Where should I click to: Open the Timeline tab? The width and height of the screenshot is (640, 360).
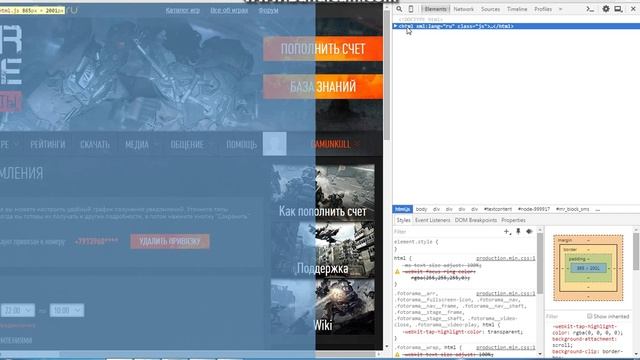point(517,9)
